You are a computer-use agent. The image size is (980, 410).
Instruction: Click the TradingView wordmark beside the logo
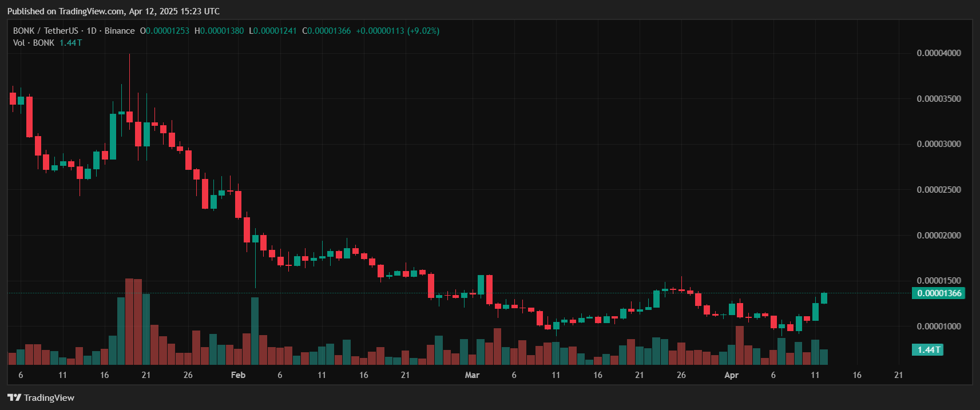point(49,397)
